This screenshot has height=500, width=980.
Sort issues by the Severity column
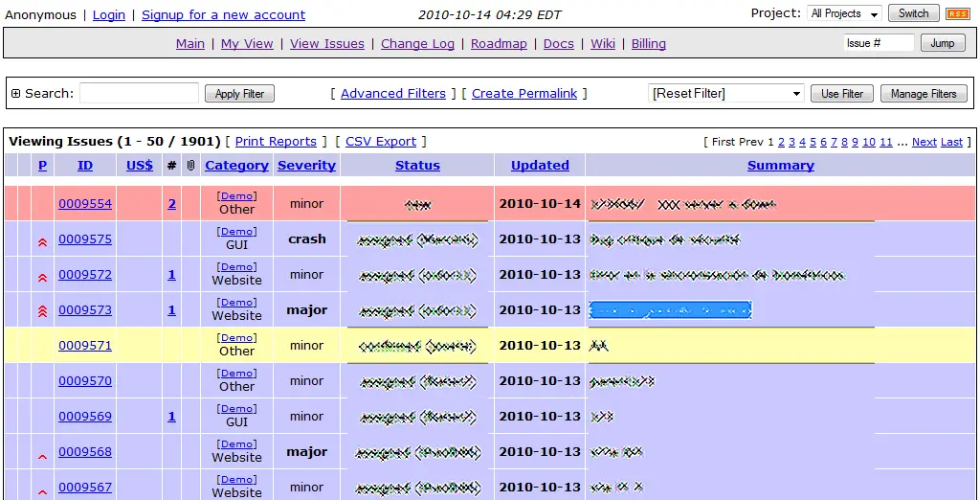click(x=306, y=166)
